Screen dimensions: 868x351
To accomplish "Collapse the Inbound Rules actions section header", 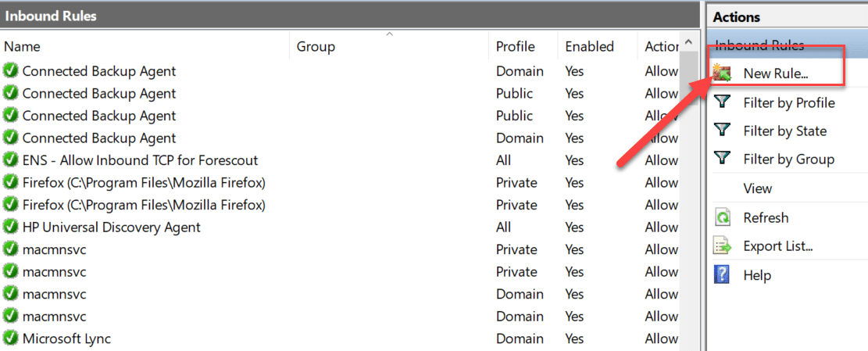I will click(x=759, y=45).
